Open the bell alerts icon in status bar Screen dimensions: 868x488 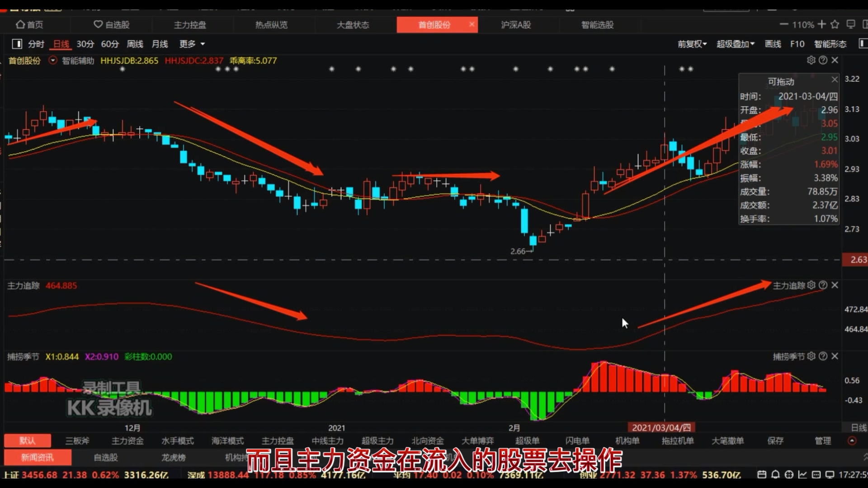(775, 474)
